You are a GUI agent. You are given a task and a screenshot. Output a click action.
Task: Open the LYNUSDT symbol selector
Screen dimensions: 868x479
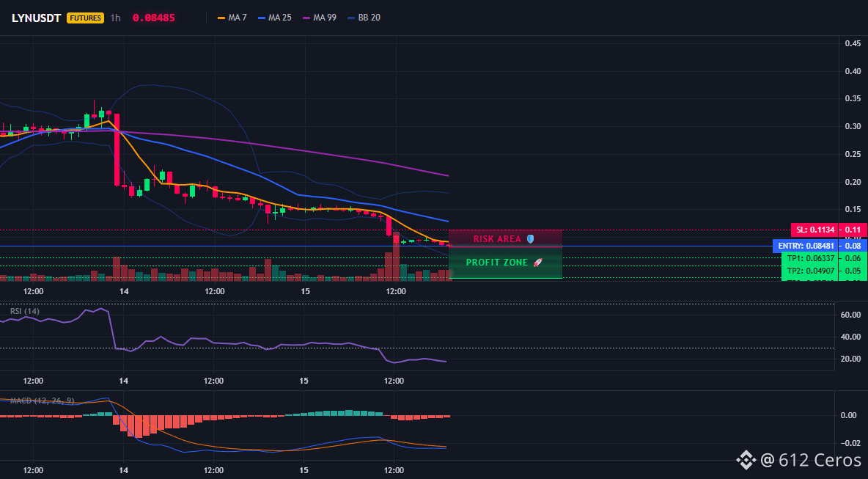(37, 18)
